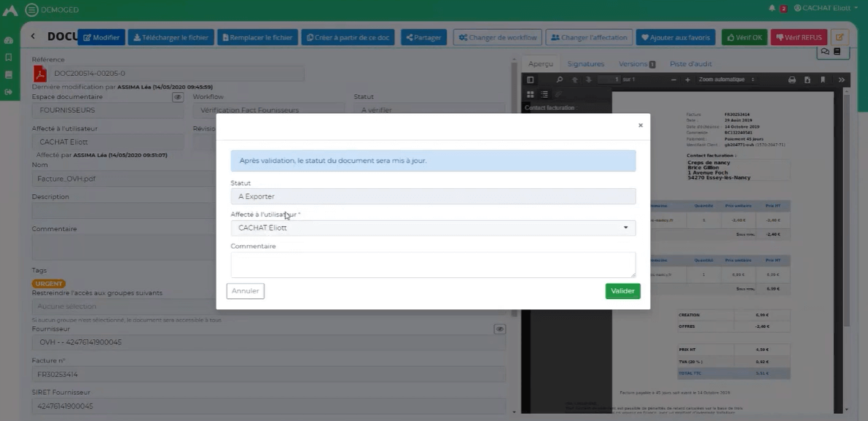The height and width of the screenshot is (421, 868).
Task: Click the Annuler button
Action: pos(245,291)
